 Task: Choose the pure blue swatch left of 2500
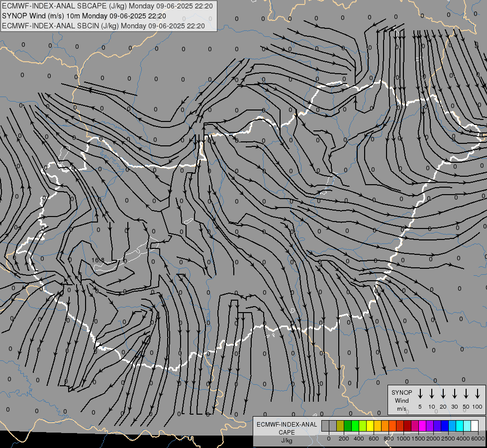click(445, 426)
